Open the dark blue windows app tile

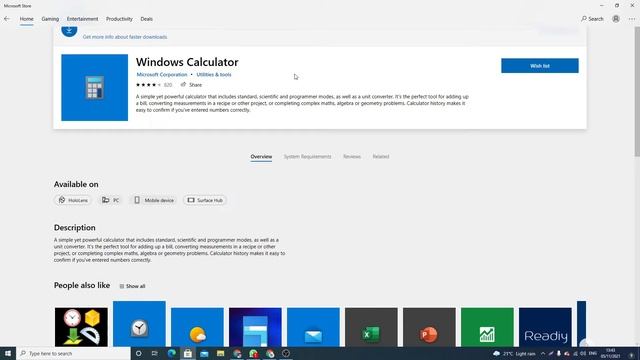tap(255, 327)
